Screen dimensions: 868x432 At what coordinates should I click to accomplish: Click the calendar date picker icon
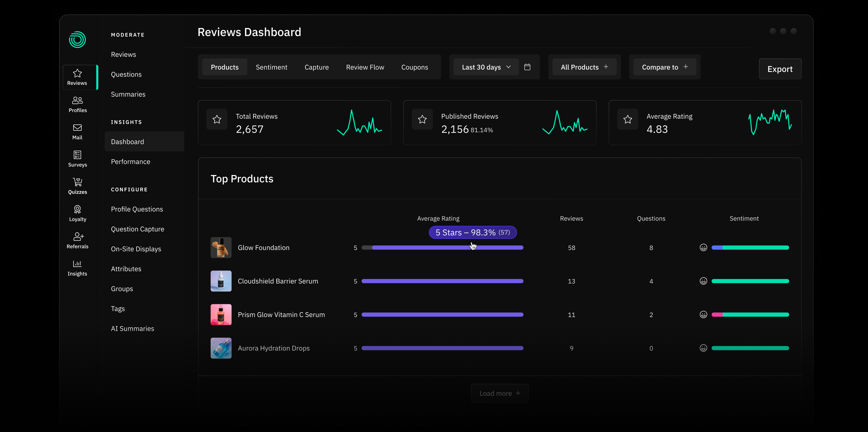click(527, 67)
